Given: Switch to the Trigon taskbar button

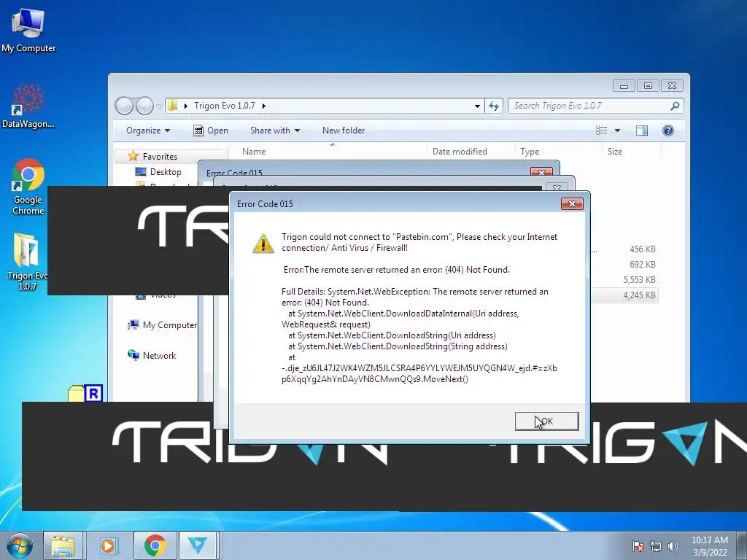Looking at the screenshot, I should point(197,545).
